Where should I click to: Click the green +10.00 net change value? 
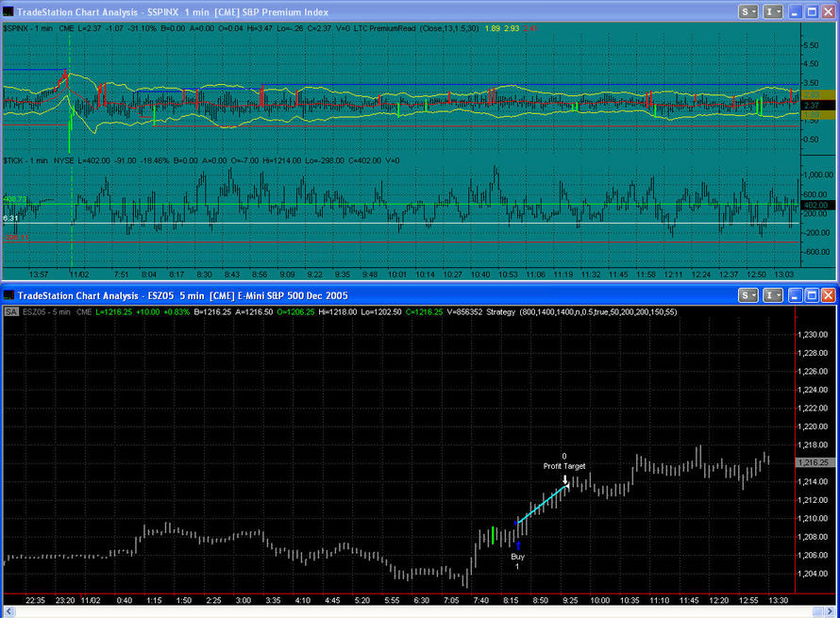tap(147, 311)
